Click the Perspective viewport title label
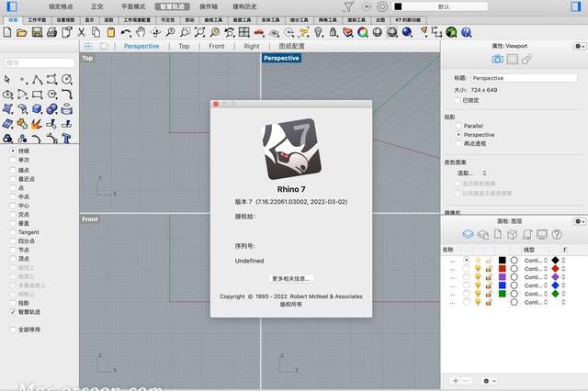This screenshot has width=588, height=391. (x=281, y=58)
